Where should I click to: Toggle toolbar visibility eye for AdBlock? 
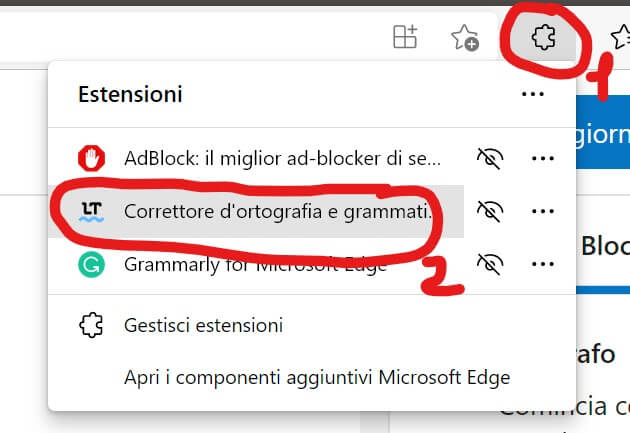[489, 158]
